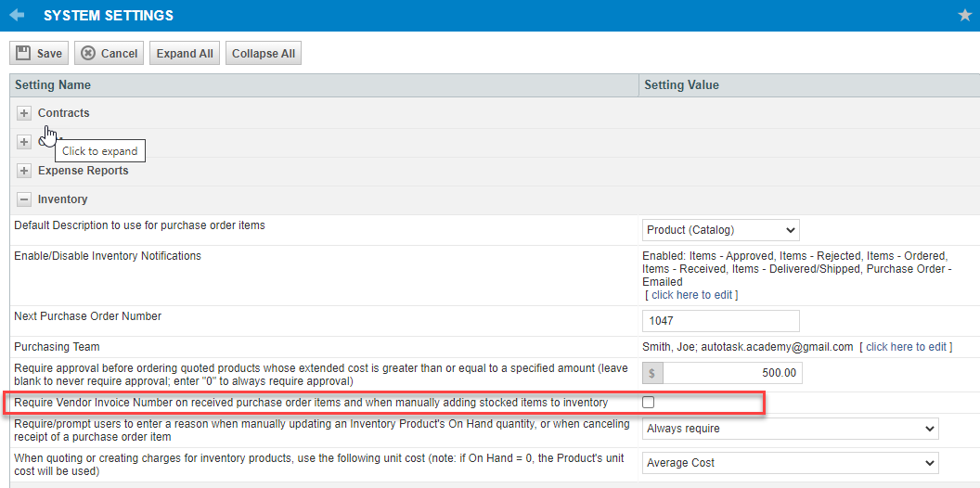Click the favorite star icon
Image resolution: width=980 pixels, height=488 pixels.
point(965,16)
